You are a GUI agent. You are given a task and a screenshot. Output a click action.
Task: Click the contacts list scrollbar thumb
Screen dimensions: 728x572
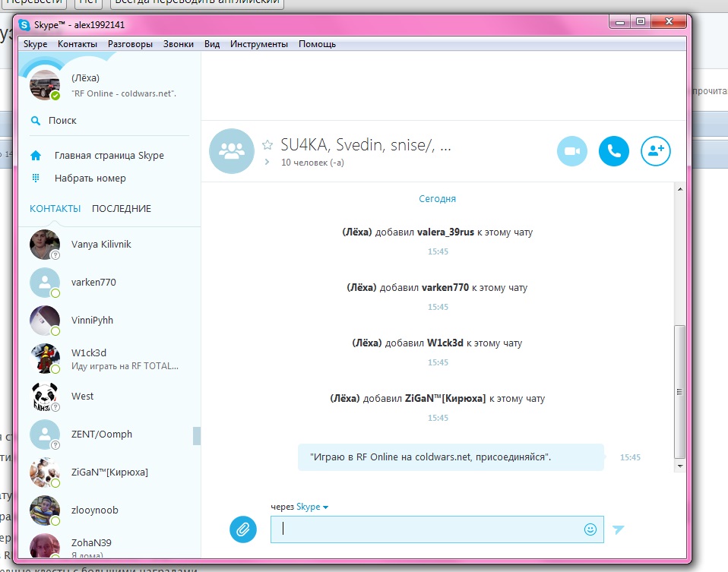coord(197,436)
